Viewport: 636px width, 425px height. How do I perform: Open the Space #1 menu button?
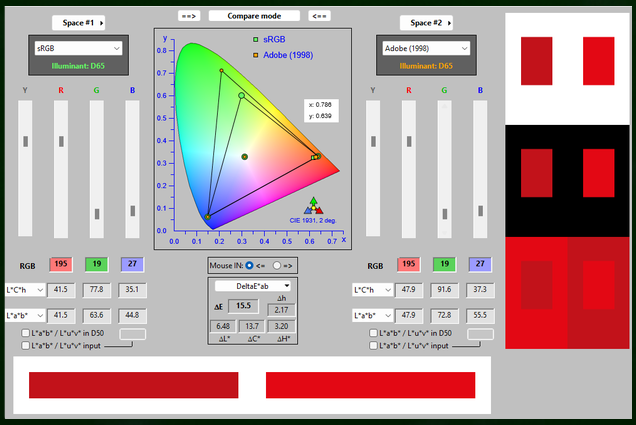[x=78, y=23]
